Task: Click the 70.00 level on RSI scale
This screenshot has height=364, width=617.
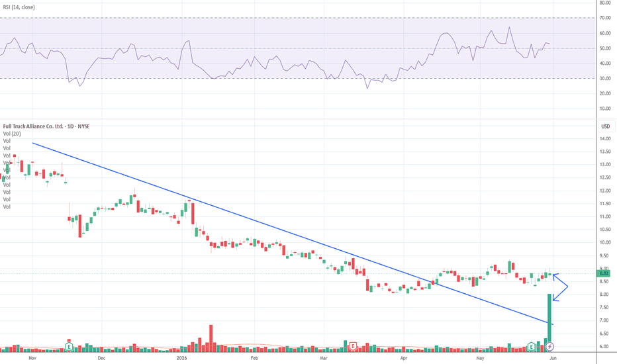Action: pyautogui.click(x=605, y=18)
